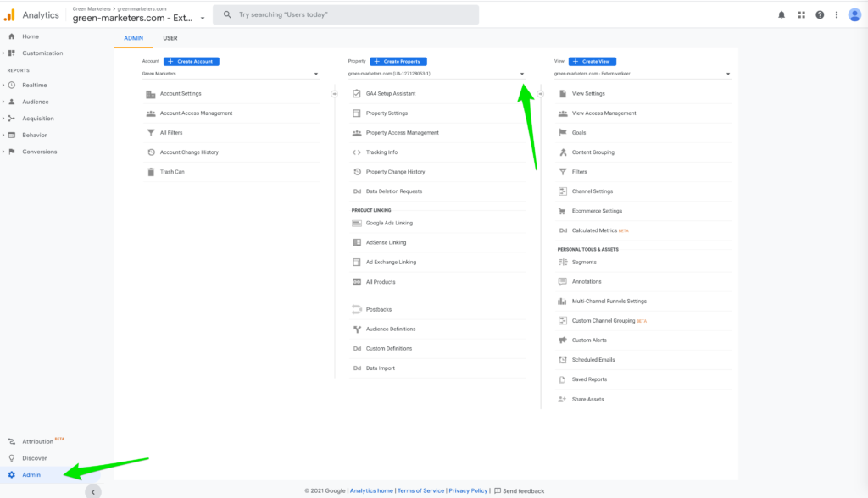Open the help question mark icon

[x=819, y=14]
